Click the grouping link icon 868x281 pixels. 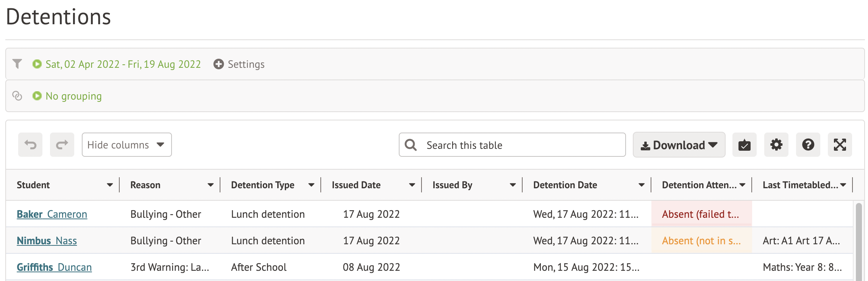coord(17,96)
